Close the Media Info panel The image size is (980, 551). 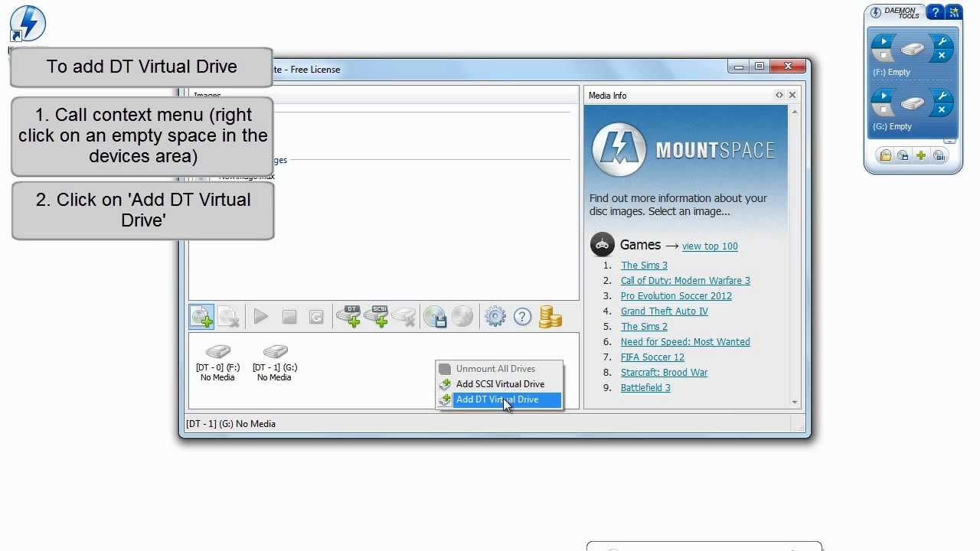click(792, 95)
